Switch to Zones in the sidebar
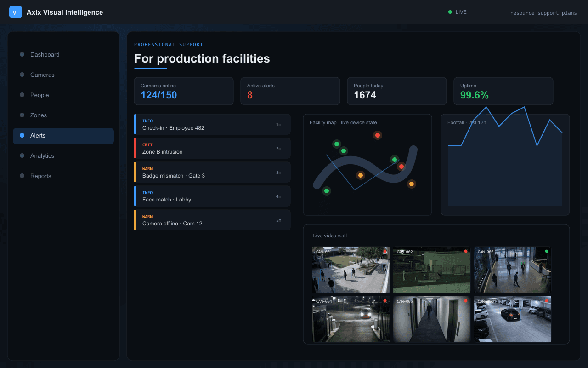The image size is (588, 368). [63, 115]
